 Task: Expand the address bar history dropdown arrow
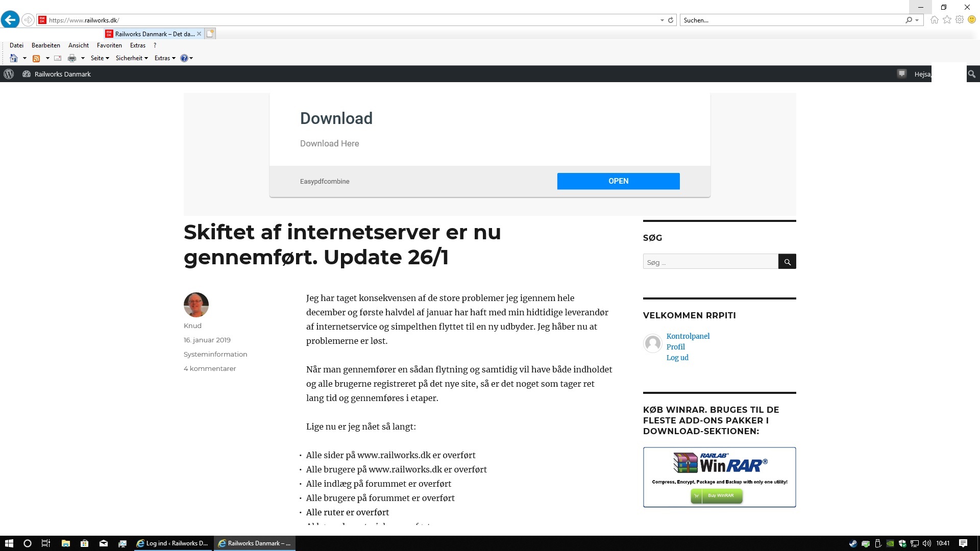(x=662, y=20)
